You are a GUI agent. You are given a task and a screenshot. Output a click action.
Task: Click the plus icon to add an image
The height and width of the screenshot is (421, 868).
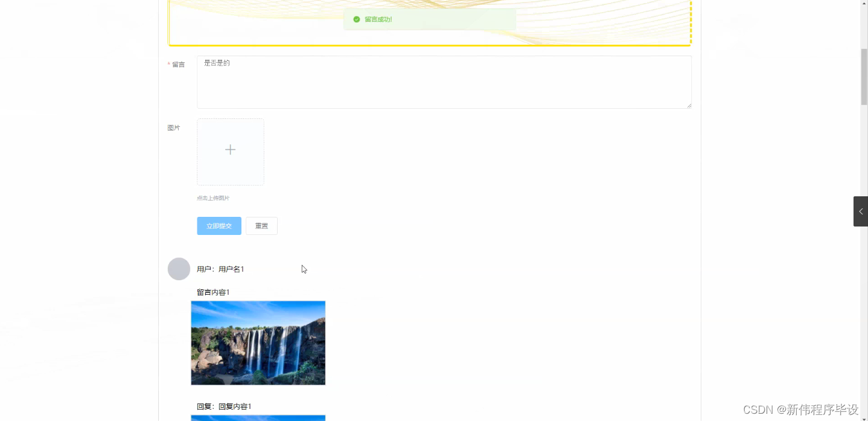(230, 150)
